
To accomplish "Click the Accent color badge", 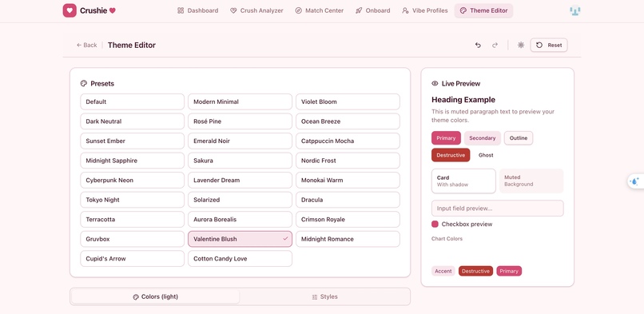I will point(443,271).
